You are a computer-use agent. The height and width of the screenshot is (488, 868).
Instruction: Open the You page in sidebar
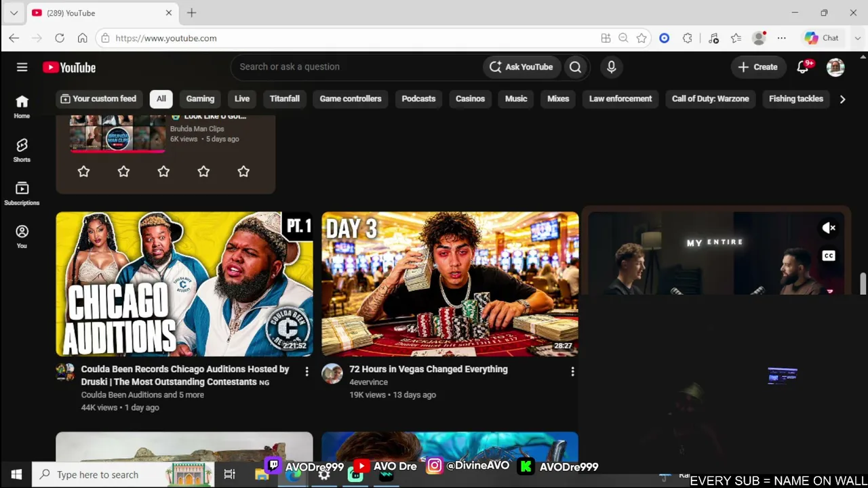[x=22, y=237]
